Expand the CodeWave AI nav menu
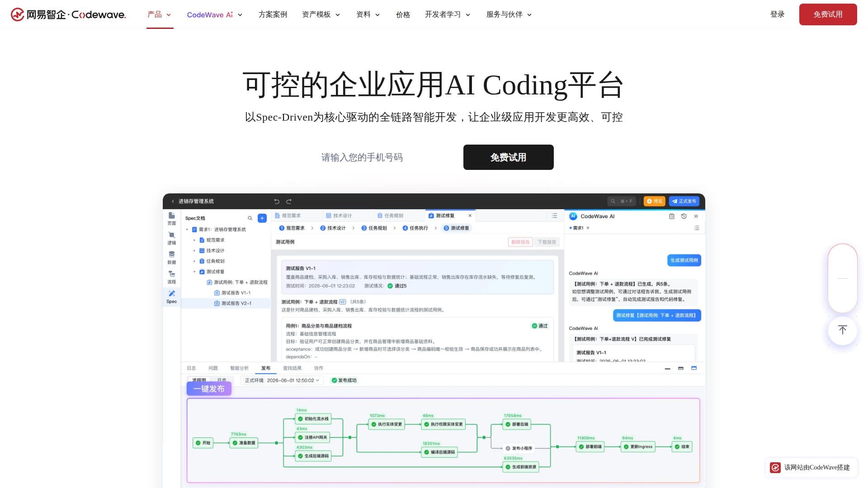Image resolution: width=868 pixels, height=488 pixels. coord(215,14)
